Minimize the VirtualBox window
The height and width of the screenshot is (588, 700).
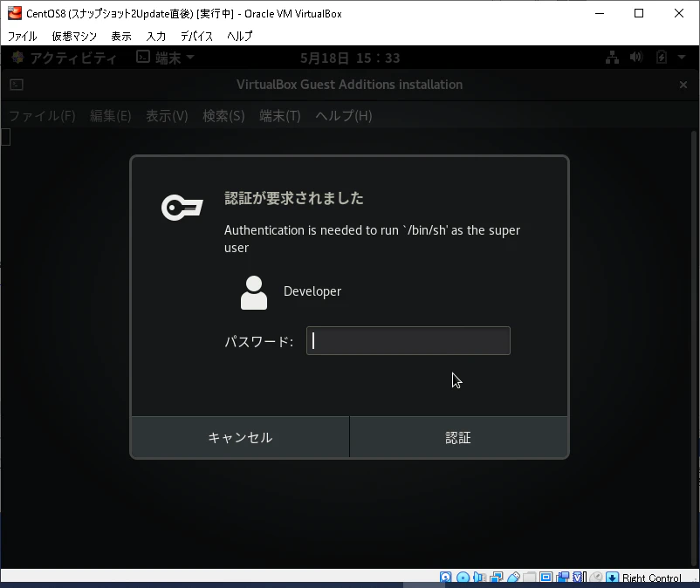(600, 13)
